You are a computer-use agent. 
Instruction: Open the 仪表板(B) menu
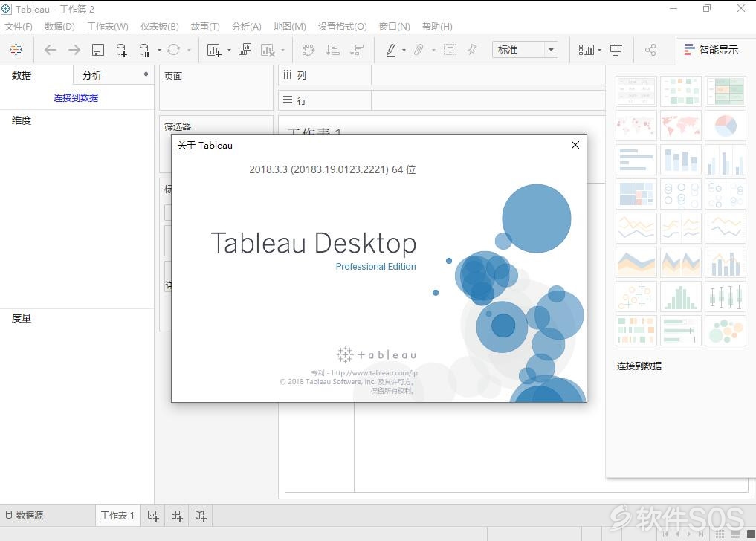(x=160, y=27)
